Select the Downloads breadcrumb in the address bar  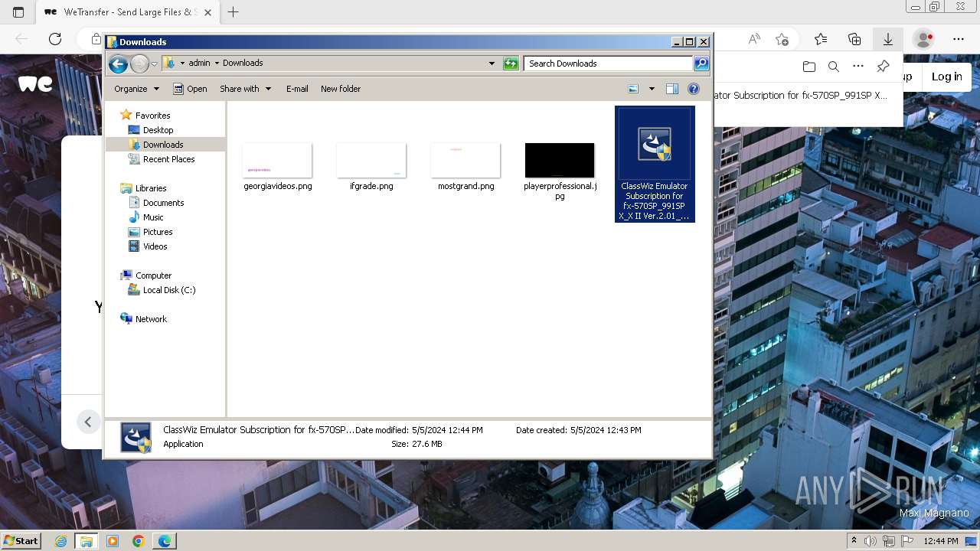point(243,63)
